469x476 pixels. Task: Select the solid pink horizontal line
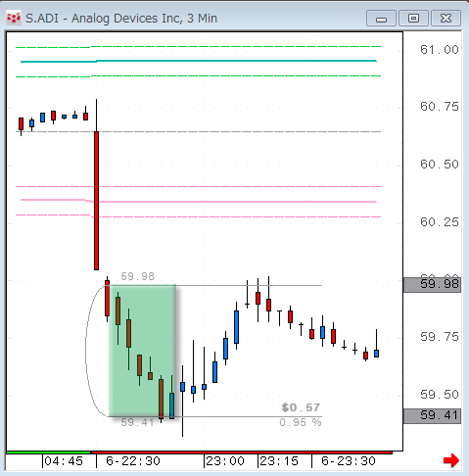coord(199,201)
